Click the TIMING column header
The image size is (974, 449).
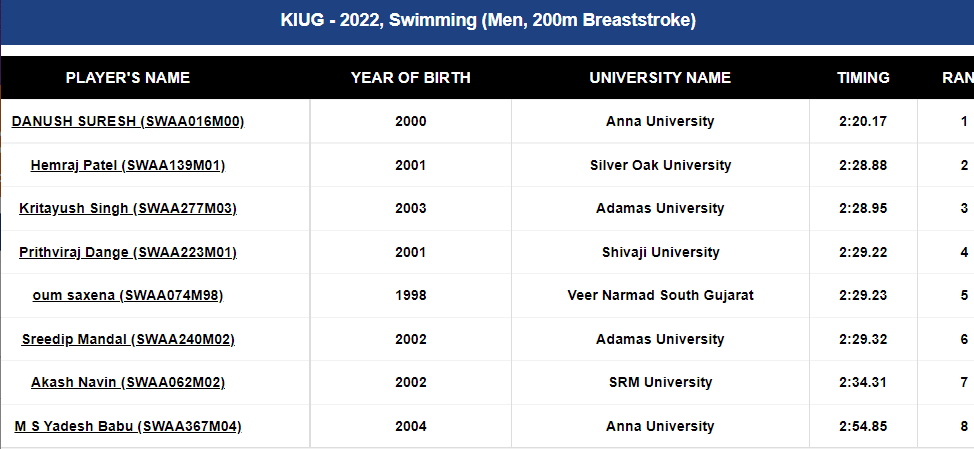[x=863, y=78]
